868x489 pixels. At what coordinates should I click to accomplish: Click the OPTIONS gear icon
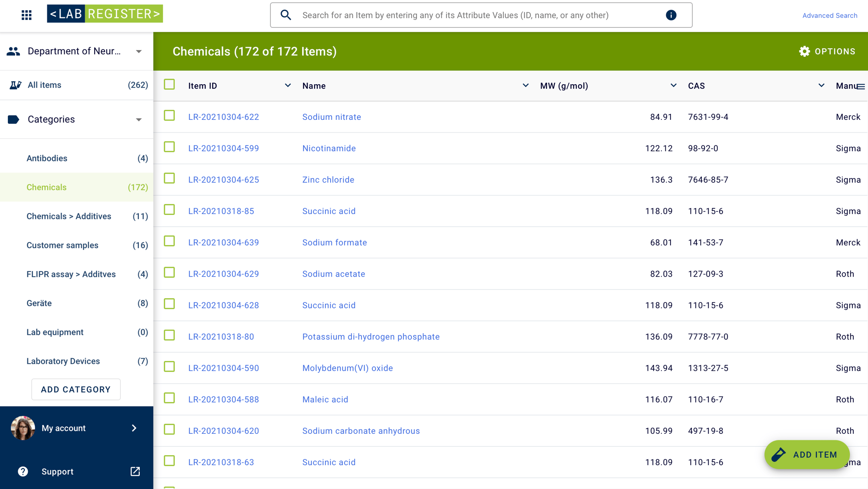click(805, 51)
